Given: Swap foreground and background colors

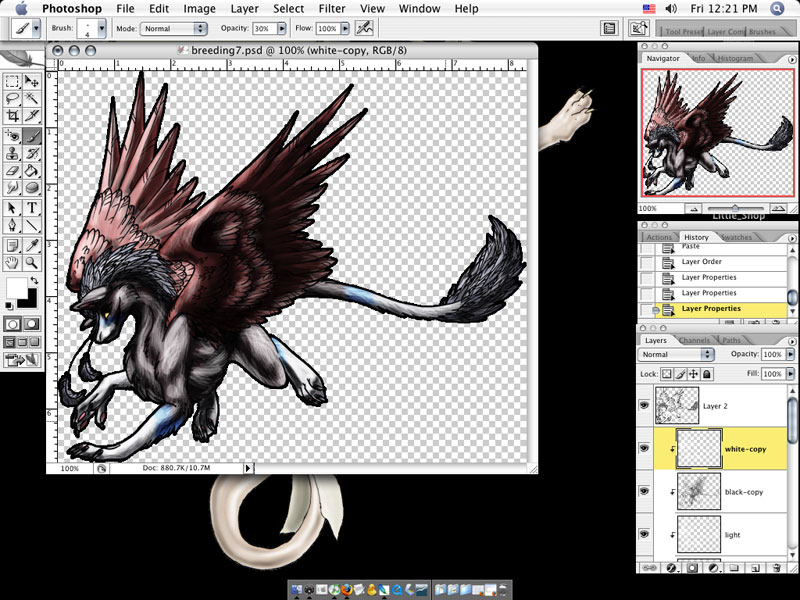Looking at the screenshot, I should 34,280.
